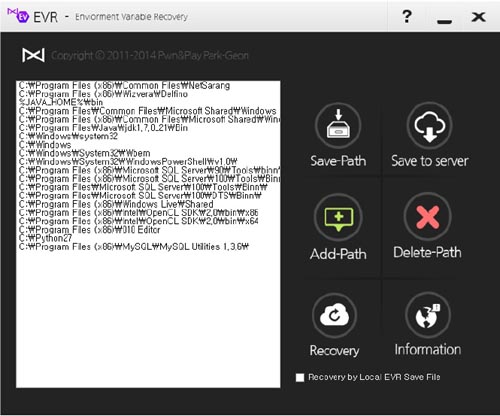500x416 pixels.
Task: Click the Save to server cloud icon
Action: 429,125
